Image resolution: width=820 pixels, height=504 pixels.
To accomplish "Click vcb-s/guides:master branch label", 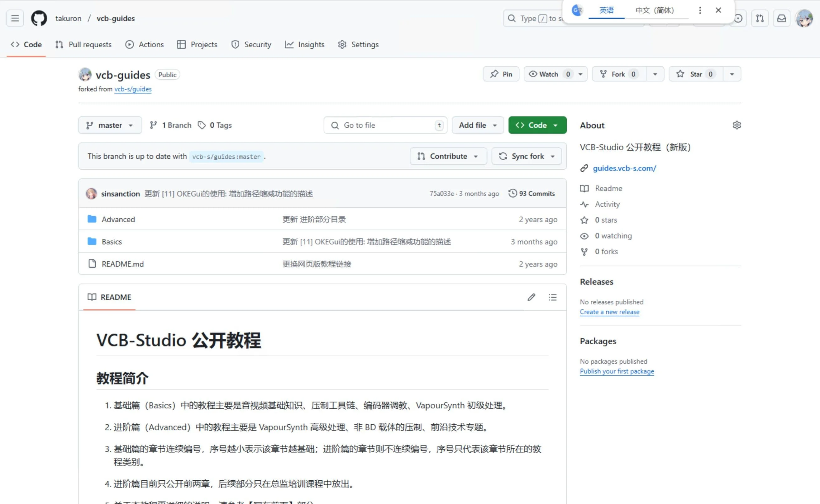I will pyautogui.click(x=226, y=157).
